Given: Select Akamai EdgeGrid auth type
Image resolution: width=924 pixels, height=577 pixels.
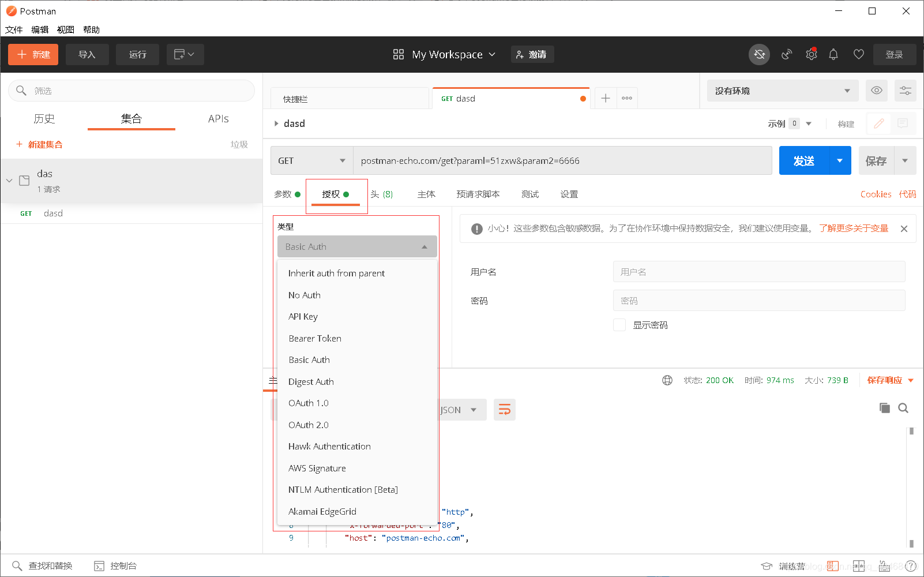Looking at the screenshot, I should pos(322,511).
